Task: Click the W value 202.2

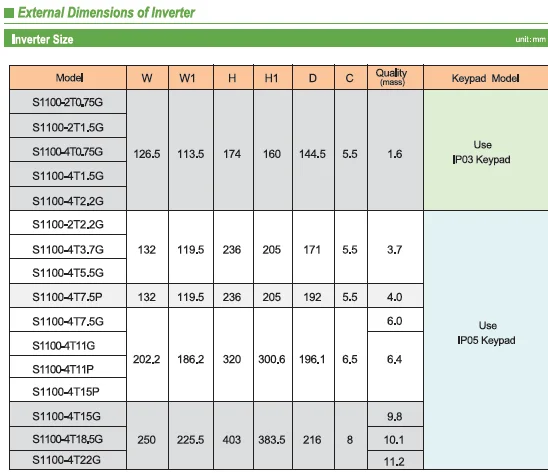Action: click(146, 359)
